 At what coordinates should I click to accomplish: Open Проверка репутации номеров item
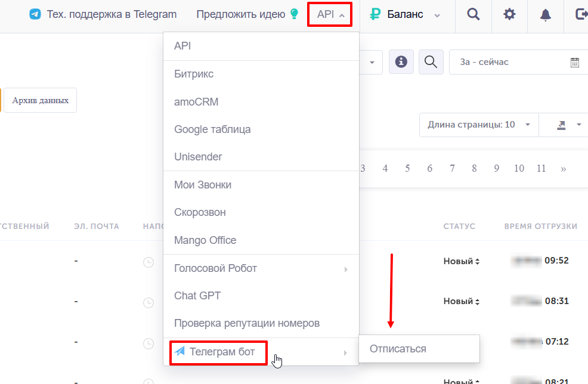261,323
